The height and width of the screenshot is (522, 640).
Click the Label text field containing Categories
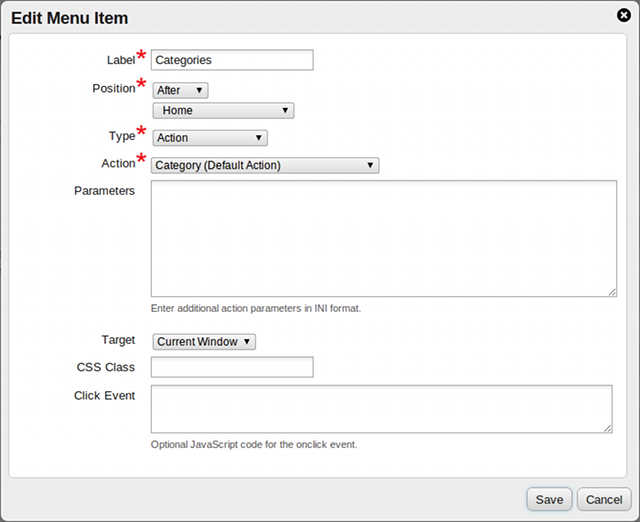coord(232,60)
